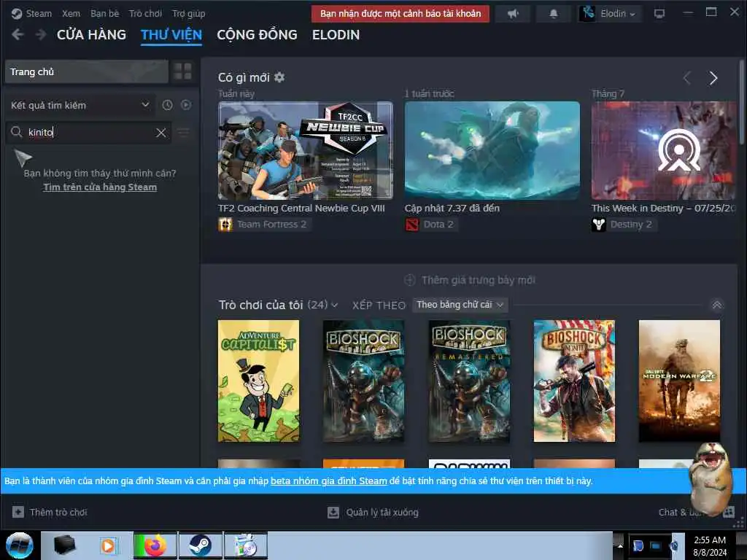Open Cập nhật 7.37 đã đến news
This screenshot has width=747, height=560.
click(492, 150)
